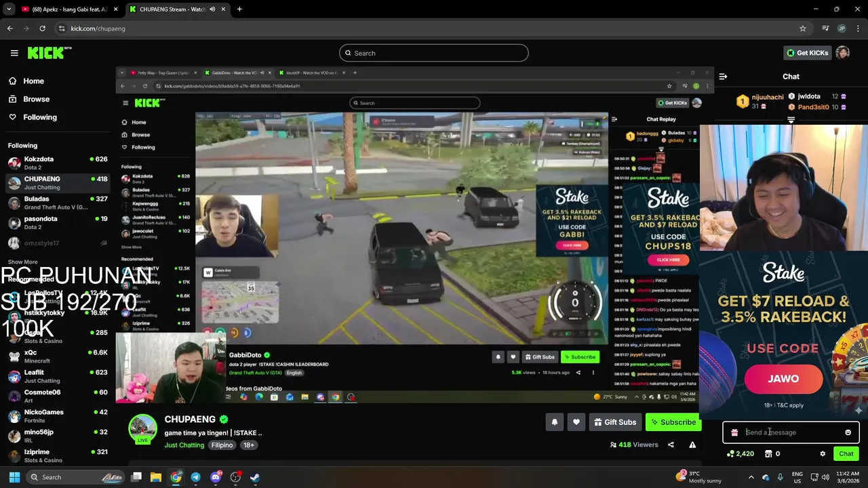Click the report warning triangle icon

click(x=692, y=445)
